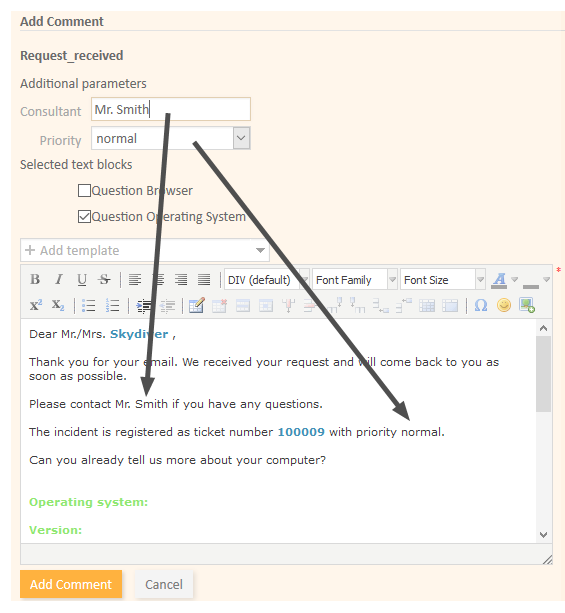Insert a bulleted list
Image resolution: width=565 pixels, height=613 pixels.
click(89, 305)
